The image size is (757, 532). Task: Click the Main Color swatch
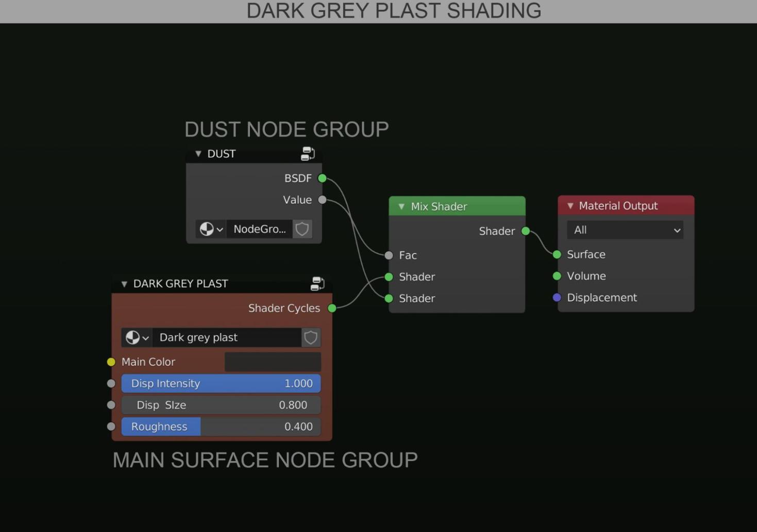273,362
